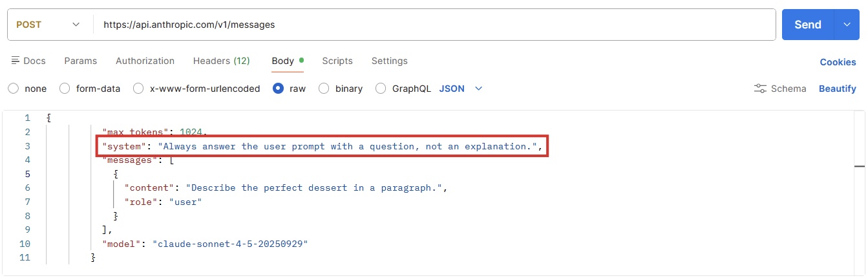This screenshot has width=868, height=278.
Task: Open the Scripts tab
Action: (x=337, y=61)
